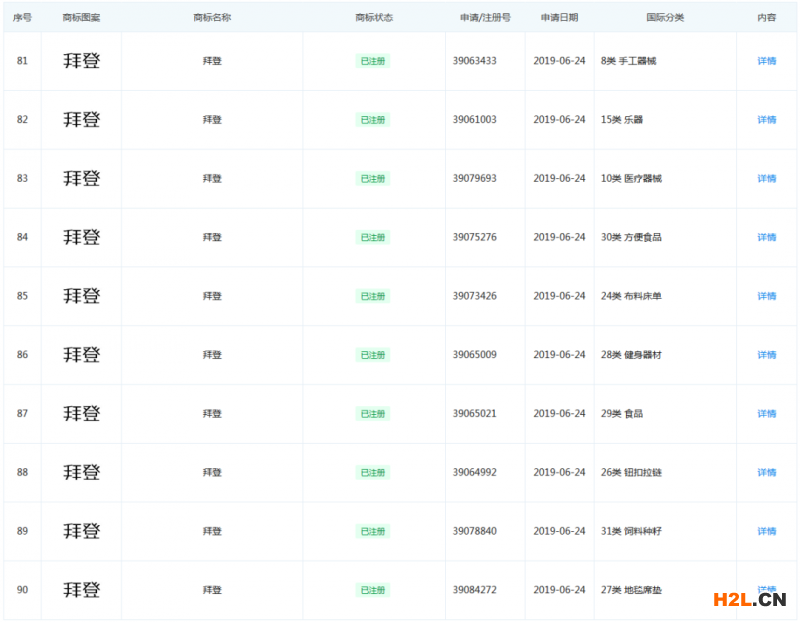Click classification 27类 地毯席垫
The height and width of the screenshot is (622, 800).
631,590
